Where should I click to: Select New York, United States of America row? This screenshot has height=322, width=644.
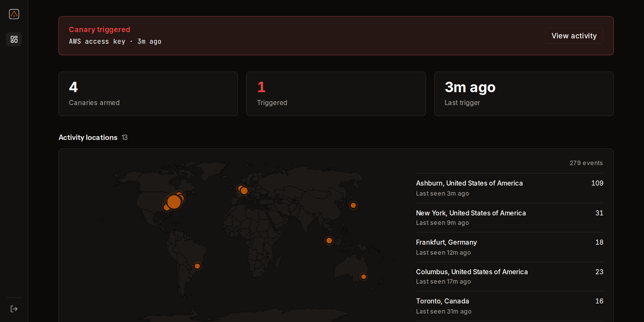(509, 218)
